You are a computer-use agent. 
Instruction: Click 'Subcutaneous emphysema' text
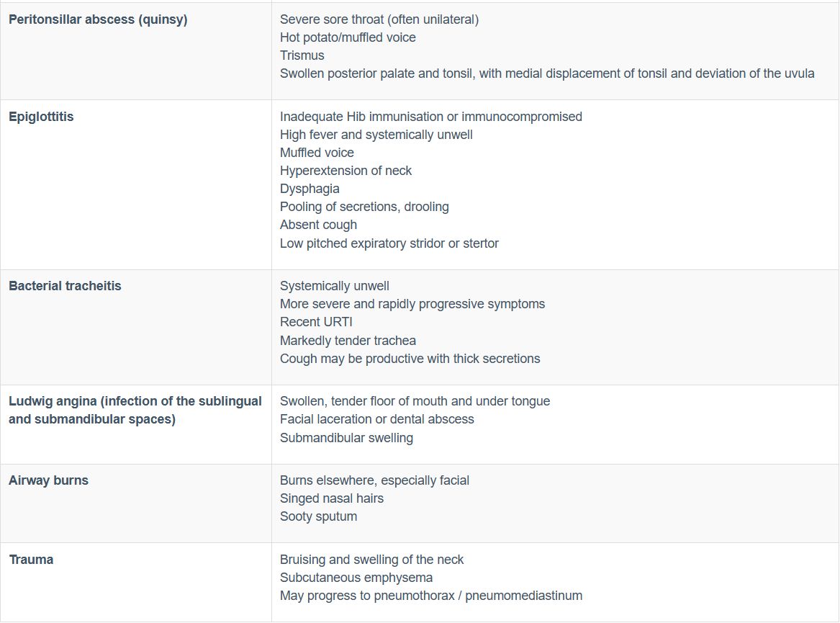point(356,578)
